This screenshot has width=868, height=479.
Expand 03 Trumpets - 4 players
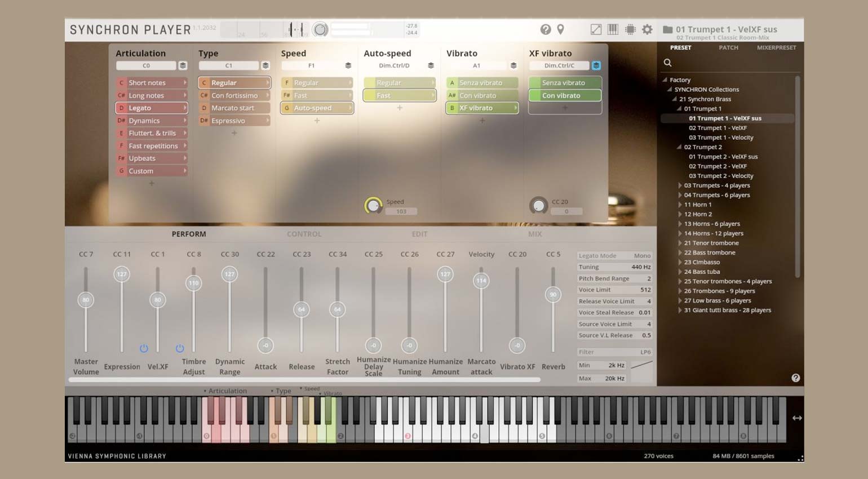(680, 185)
